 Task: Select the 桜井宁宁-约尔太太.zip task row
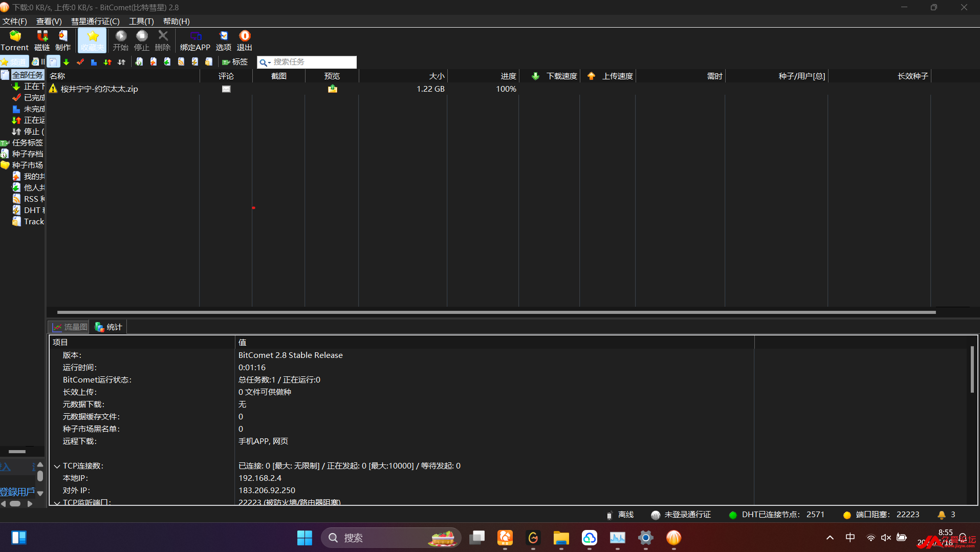pos(489,89)
